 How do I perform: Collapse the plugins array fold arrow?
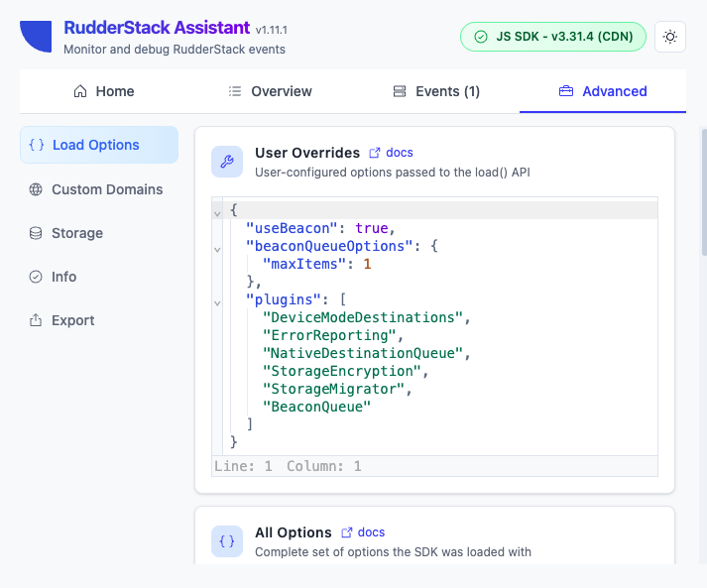tap(217, 303)
